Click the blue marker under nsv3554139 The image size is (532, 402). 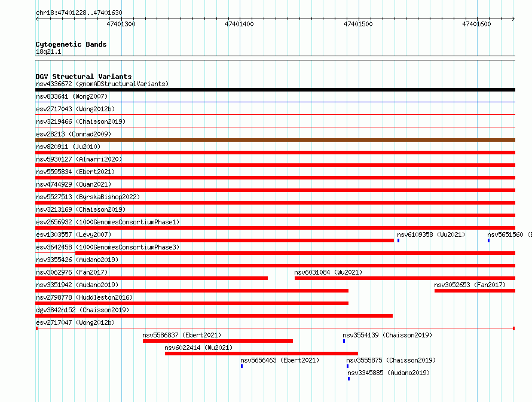click(x=344, y=341)
